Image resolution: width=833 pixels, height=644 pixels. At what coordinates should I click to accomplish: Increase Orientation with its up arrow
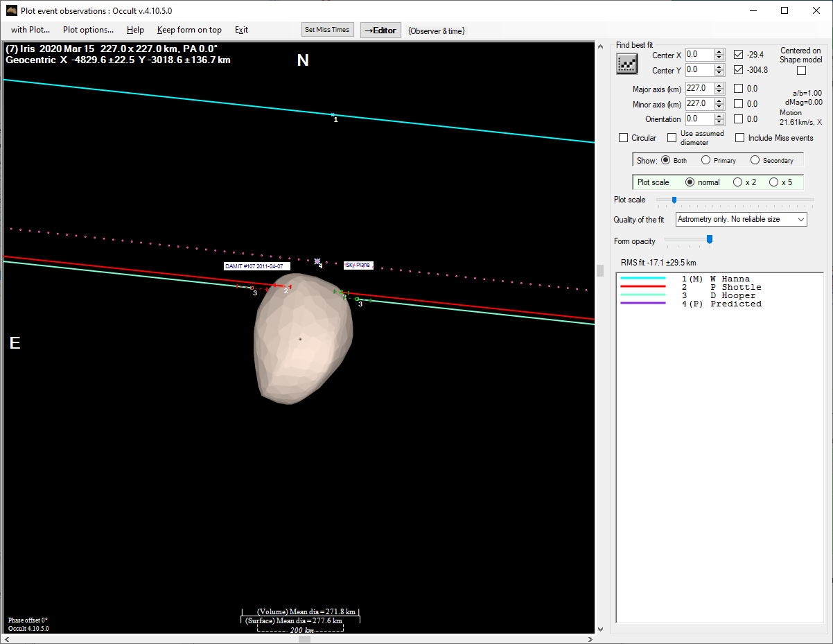click(719, 116)
